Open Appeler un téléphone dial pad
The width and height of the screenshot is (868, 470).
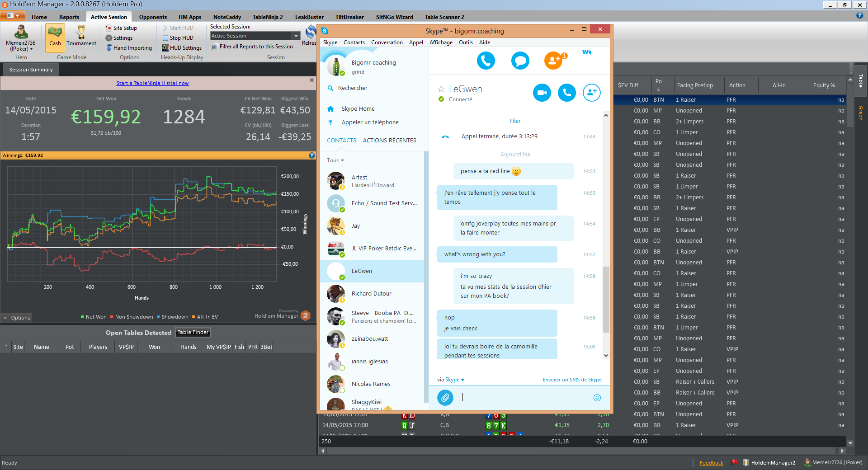[370, 122]
